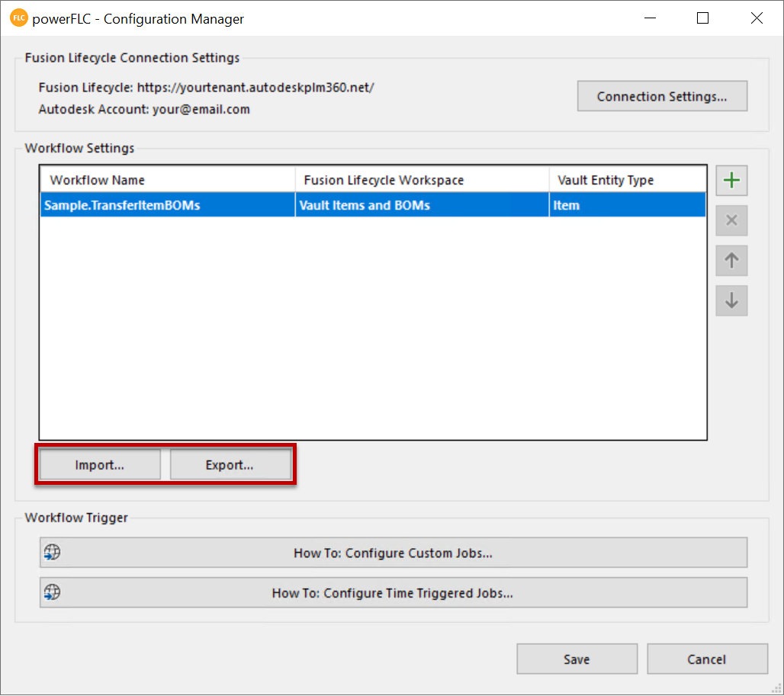Open the Connection Settings dialog
The width and height of the screenshot is (784, 696).
click(661, 97)
